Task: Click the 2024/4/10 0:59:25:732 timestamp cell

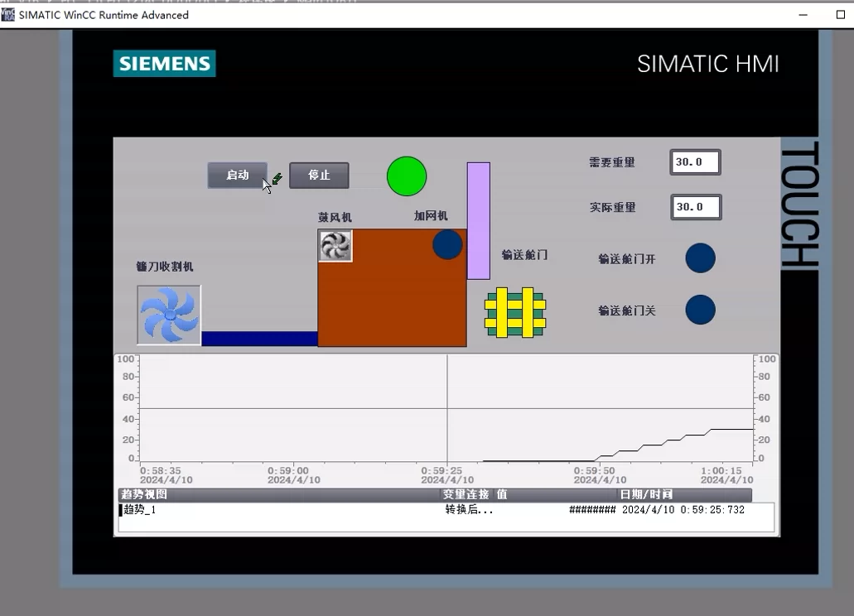Action: pos(683,510)
